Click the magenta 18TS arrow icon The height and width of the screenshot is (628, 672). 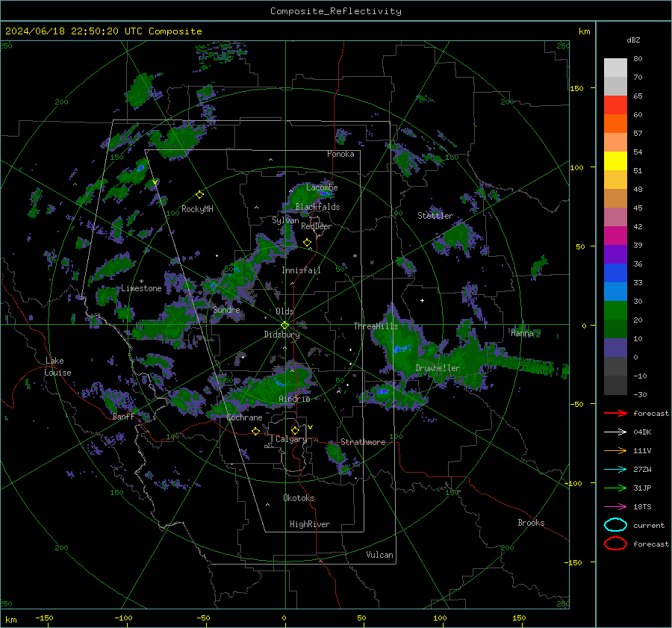tap(615, 507)
